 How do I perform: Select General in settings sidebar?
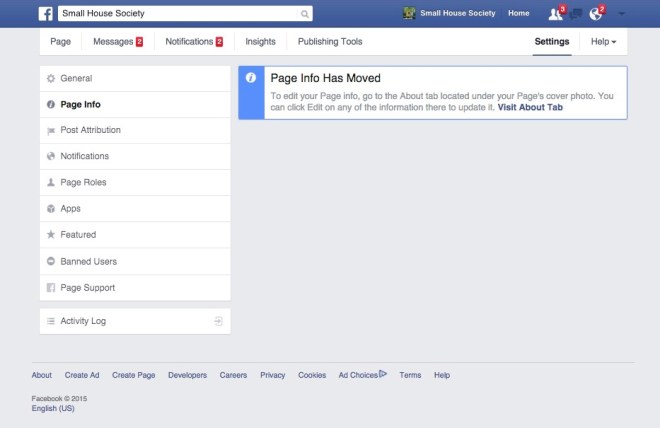pos(135,78)
